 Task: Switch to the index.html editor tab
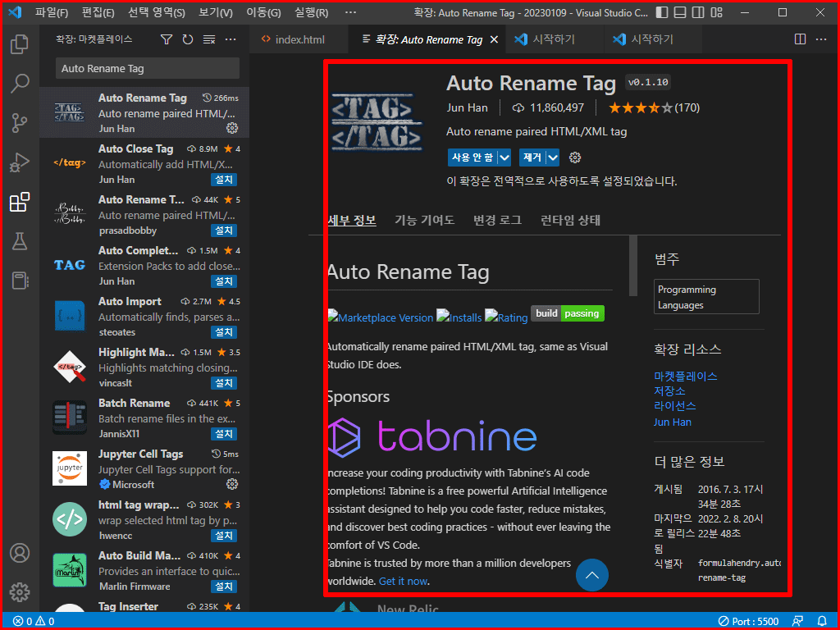[x=299, y=39]
